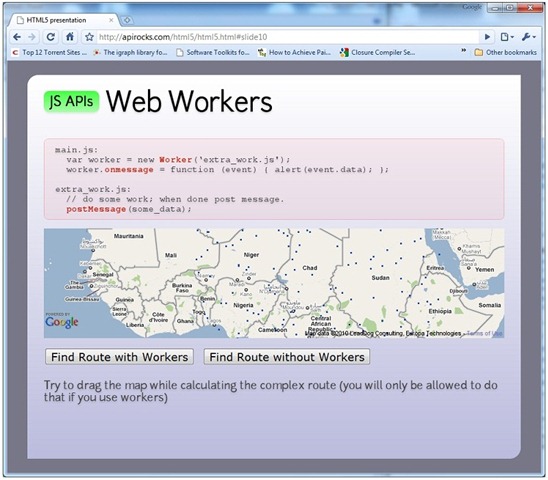The width and height of the screenshot is (548, 480).
Task: Click the Sudan label on the map
Action: [380, 278]
